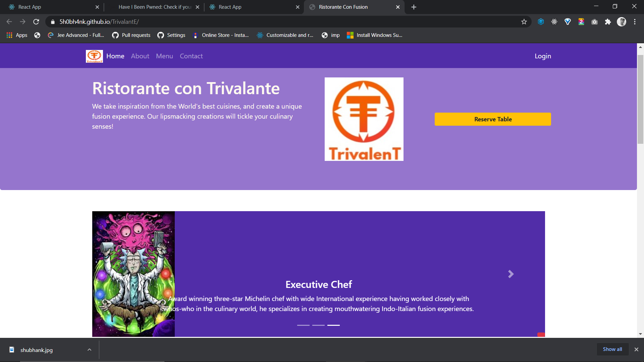Click the large TrivalenT logo image
Screen dimensions: 644x362
[x=364, y=119]
